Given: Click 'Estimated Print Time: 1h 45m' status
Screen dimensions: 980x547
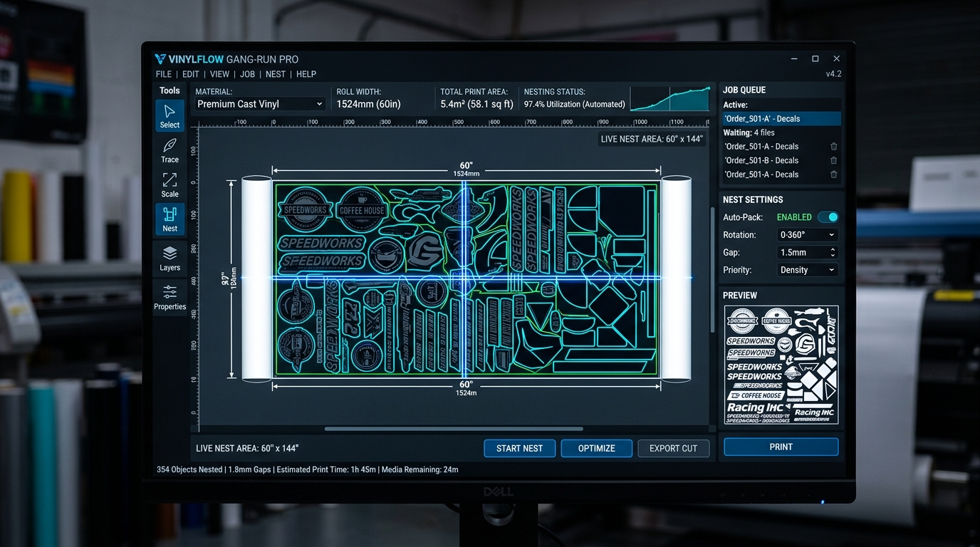Looking at the screenshot, I should (x=327, y=469).
